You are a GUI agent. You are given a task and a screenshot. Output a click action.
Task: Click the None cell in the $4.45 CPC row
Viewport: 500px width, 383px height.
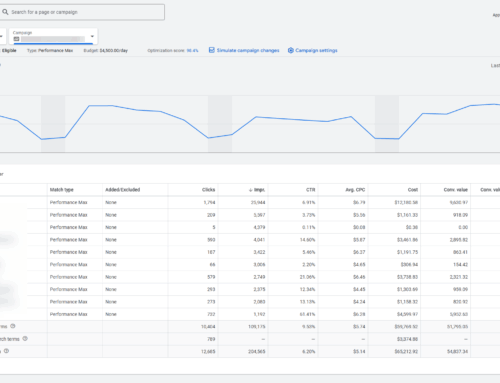tap(111, 289)
